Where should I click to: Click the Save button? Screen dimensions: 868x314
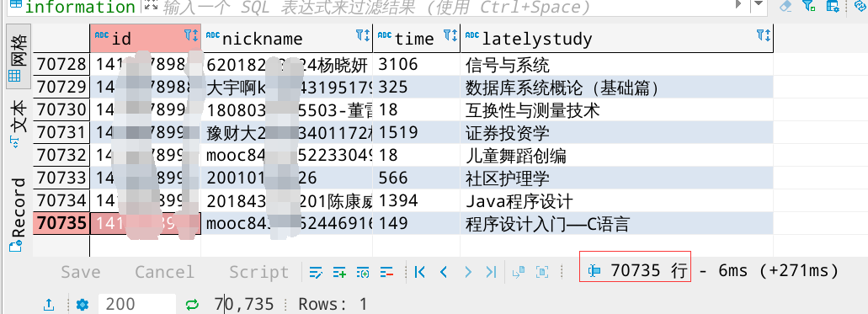(81, 272)
